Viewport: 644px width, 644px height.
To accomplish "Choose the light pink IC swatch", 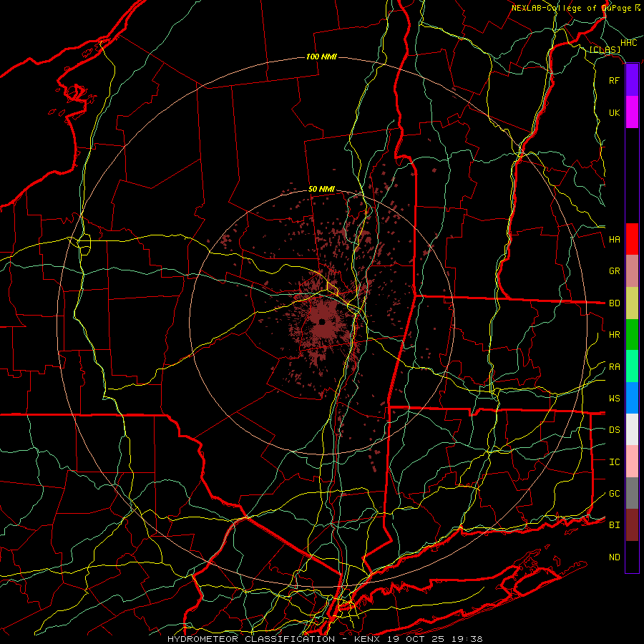I will tap(632, 462).
